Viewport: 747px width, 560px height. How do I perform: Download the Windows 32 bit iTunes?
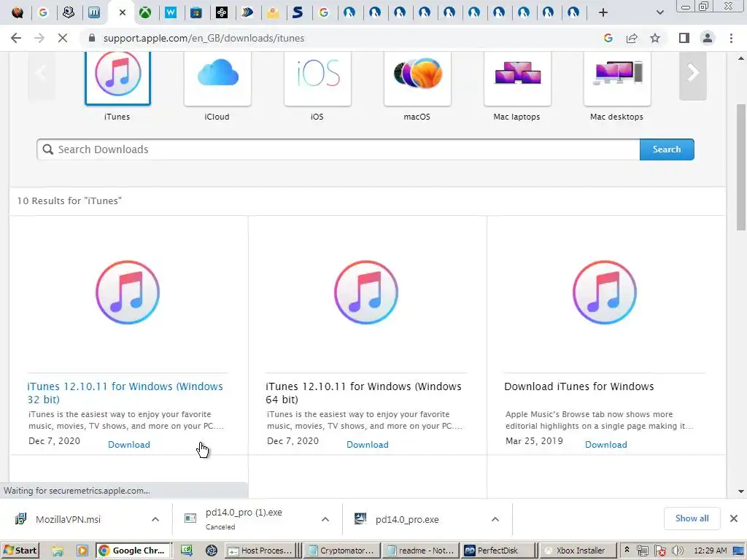pos(128,444)
